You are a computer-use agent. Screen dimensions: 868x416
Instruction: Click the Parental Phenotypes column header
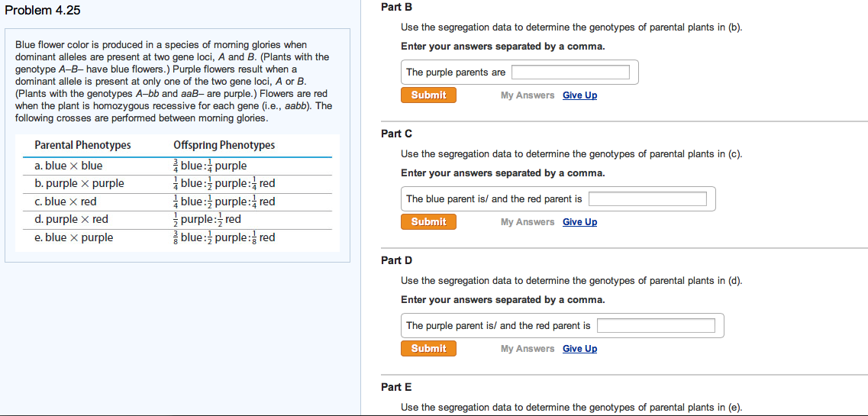click(x=82, y=145)
